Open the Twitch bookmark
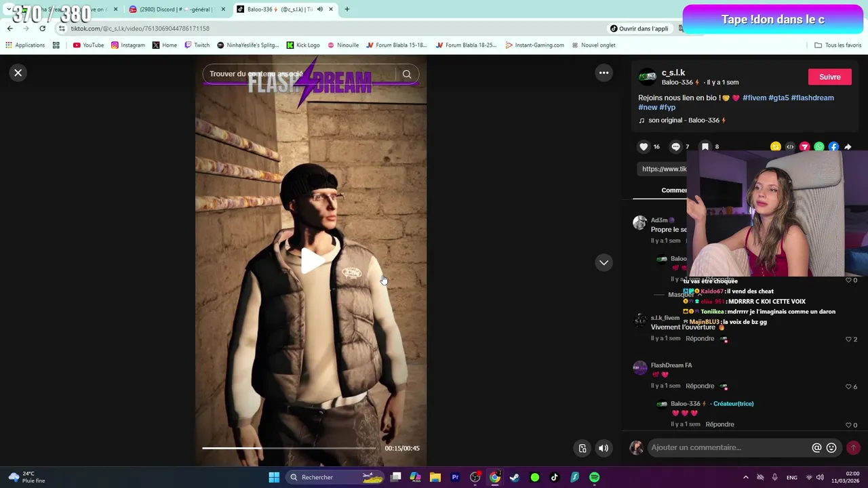This screenshot has width=868, height=488. (x=197, y=45)
